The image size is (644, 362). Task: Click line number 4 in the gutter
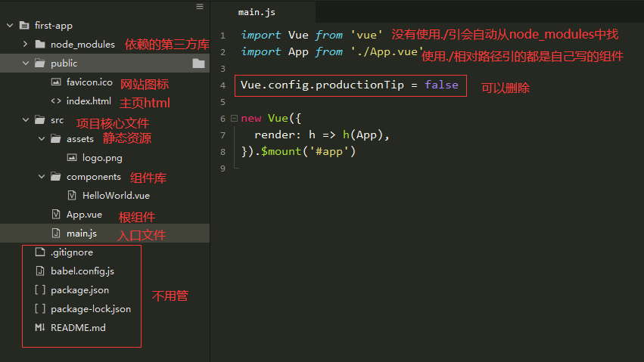[x=222, y=85]
